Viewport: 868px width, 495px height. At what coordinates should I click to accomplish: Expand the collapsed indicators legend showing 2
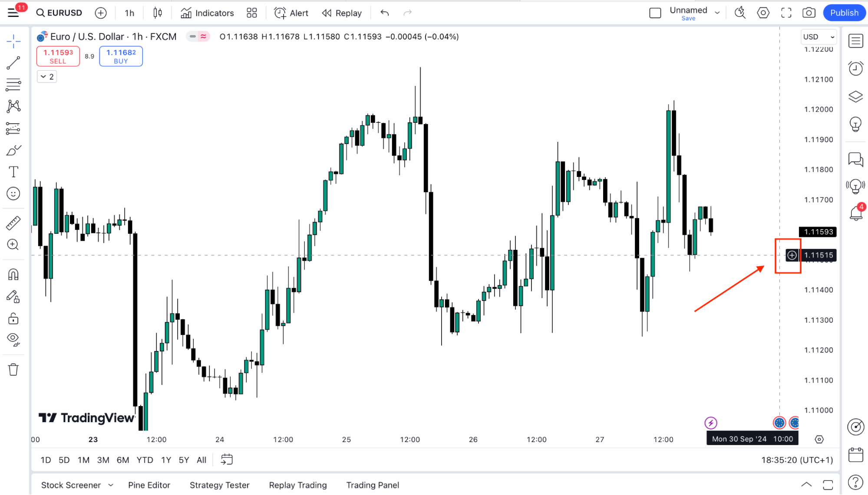(47, 77)
